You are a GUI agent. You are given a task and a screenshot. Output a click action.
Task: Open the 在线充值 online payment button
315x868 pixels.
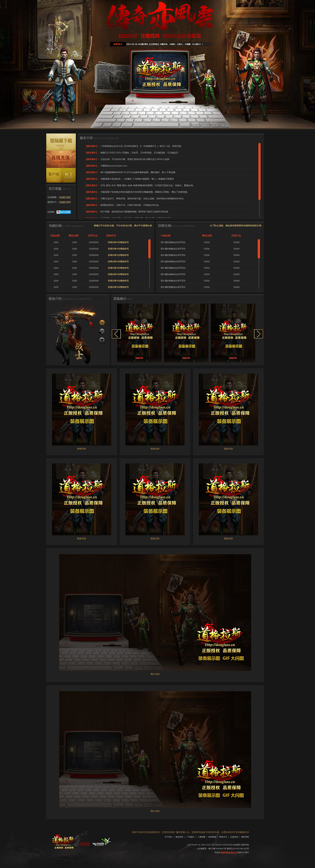[x=61, y=159]
